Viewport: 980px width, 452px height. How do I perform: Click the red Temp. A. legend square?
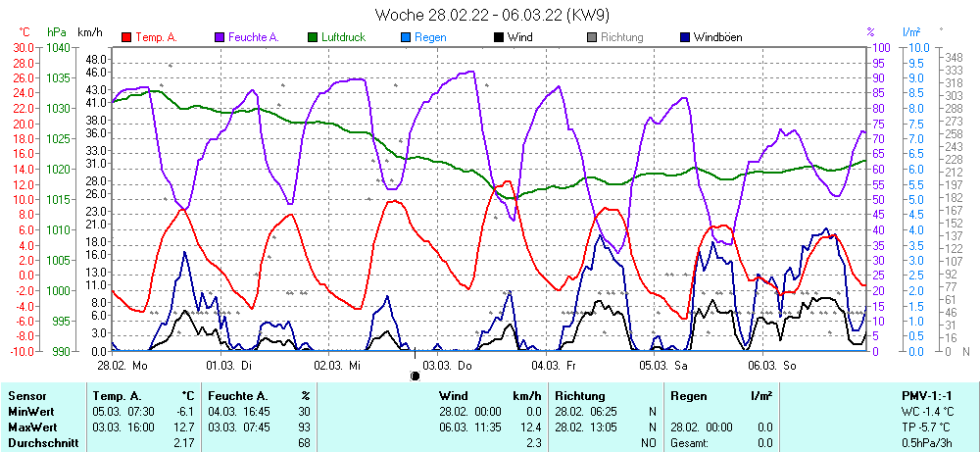pyautogui.click(x=126, y=38)
